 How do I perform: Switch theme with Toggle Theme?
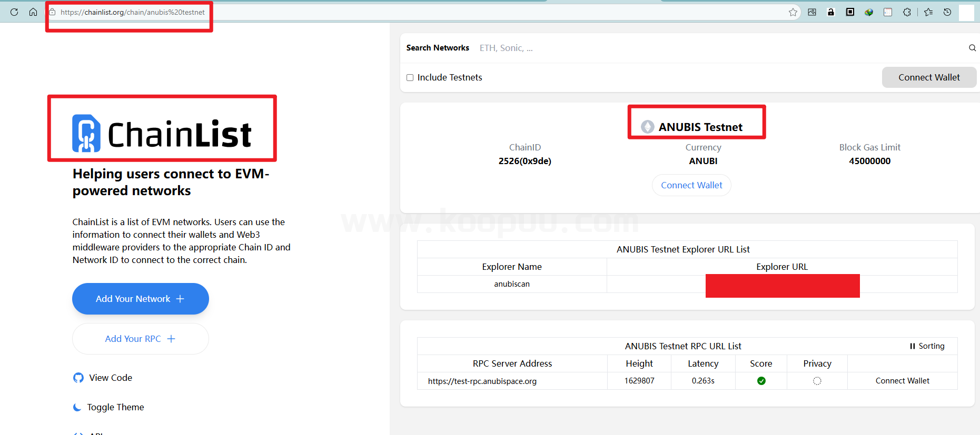[x=108, y=407]
